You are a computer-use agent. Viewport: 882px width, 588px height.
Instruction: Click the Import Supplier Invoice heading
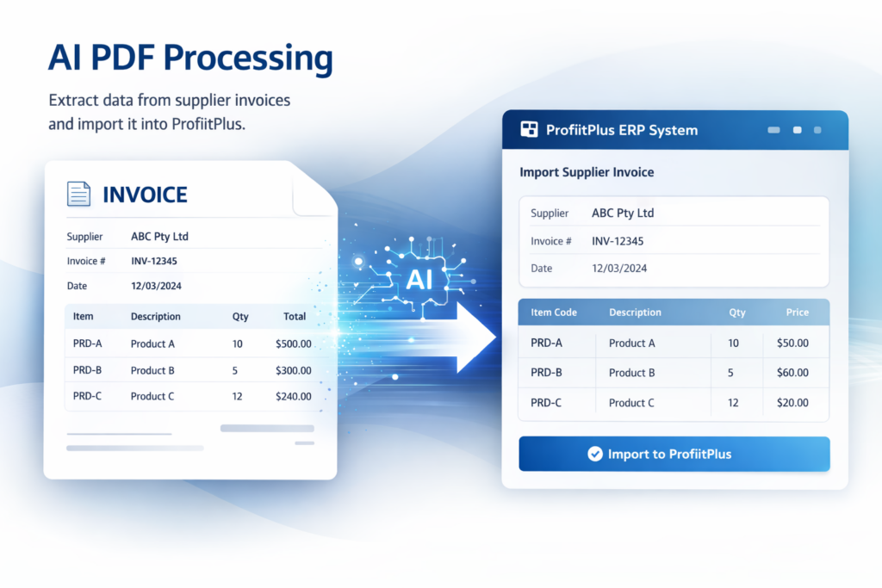(586, 172)
